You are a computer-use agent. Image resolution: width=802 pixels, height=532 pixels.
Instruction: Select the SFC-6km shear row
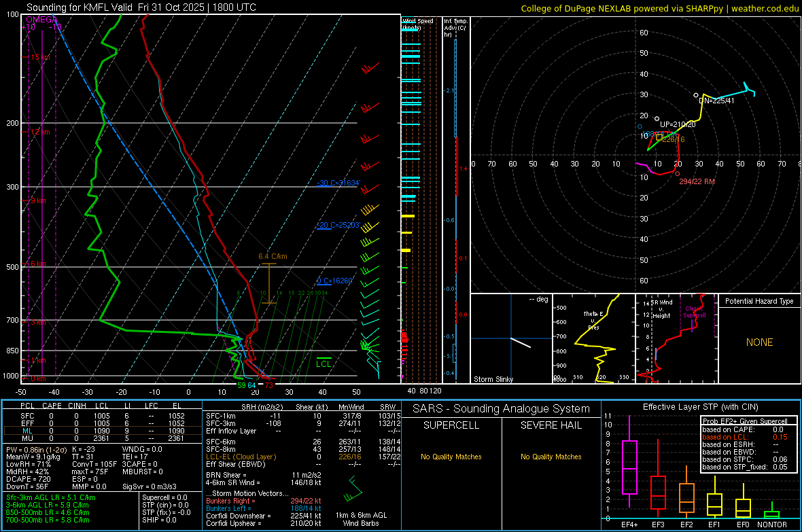tap(303, 442)
